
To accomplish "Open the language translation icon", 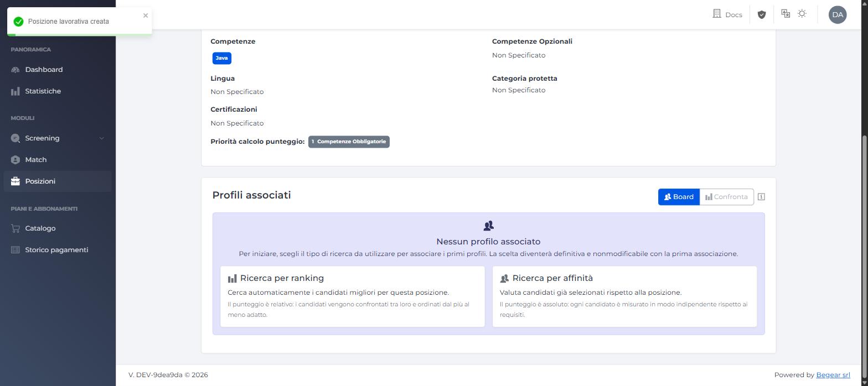I will [786, 14].
